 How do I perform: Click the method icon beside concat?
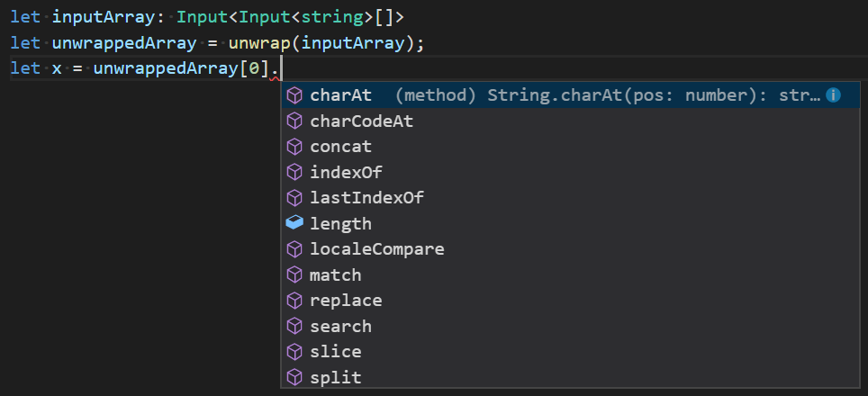294,147
